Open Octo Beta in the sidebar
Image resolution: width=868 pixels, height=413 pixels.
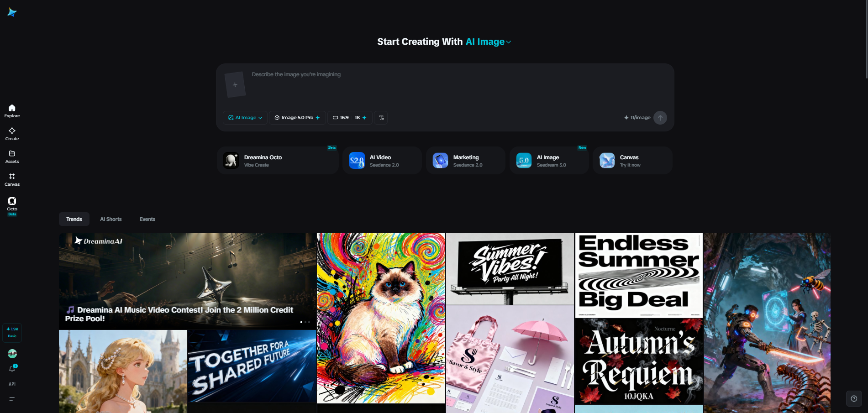pyautogui.click(x=12, y=206)
